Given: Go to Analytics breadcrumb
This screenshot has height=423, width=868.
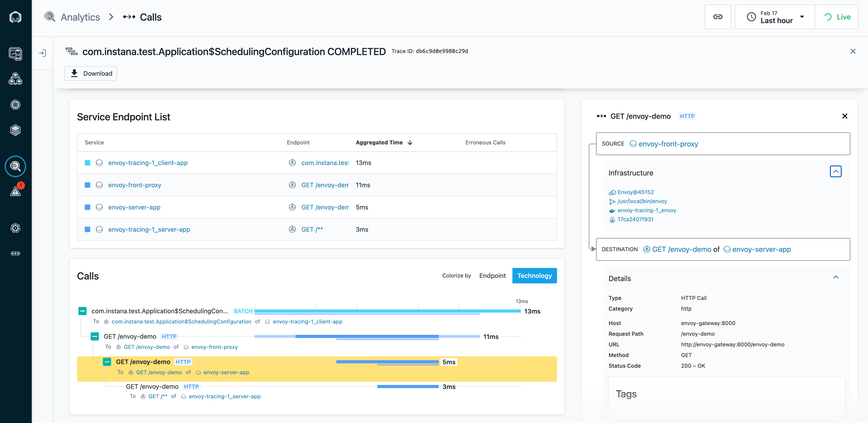Looking at the screenshot, I should pyautogui.click(x=80, y=17).
